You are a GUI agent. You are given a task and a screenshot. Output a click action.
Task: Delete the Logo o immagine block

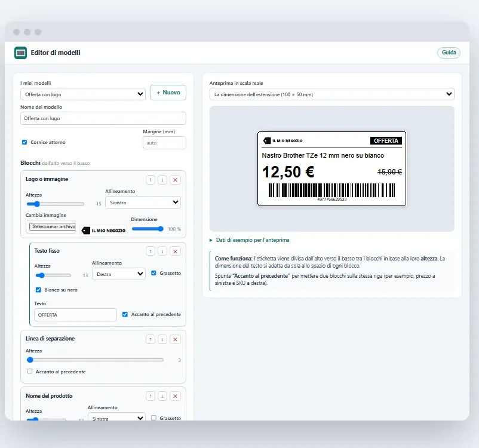click(x=176, y=180)
